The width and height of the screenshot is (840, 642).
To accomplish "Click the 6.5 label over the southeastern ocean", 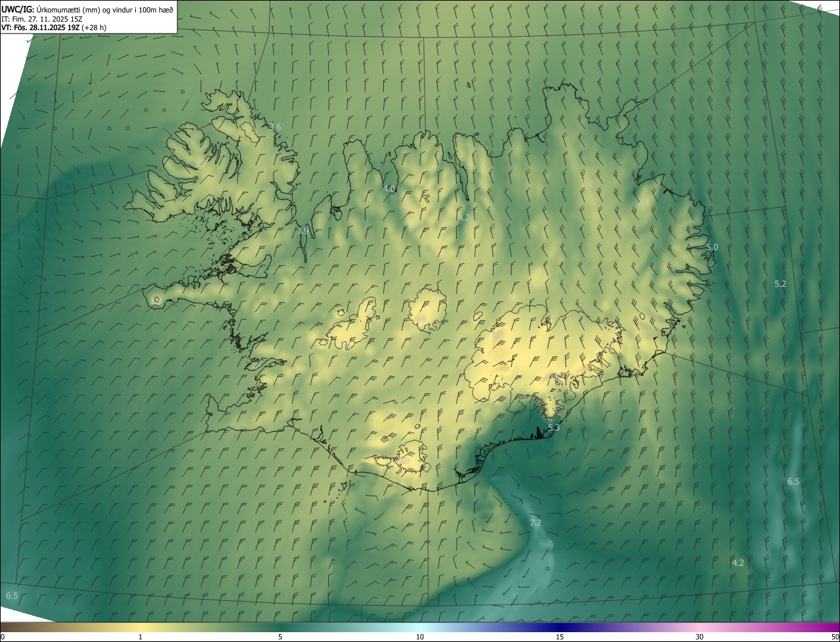I will (793, 481).
